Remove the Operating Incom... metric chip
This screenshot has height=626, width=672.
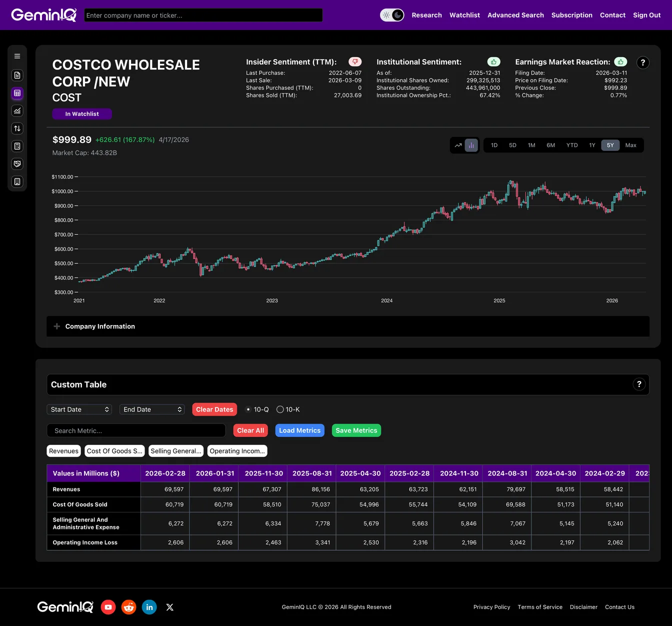[x=237, y=451]
